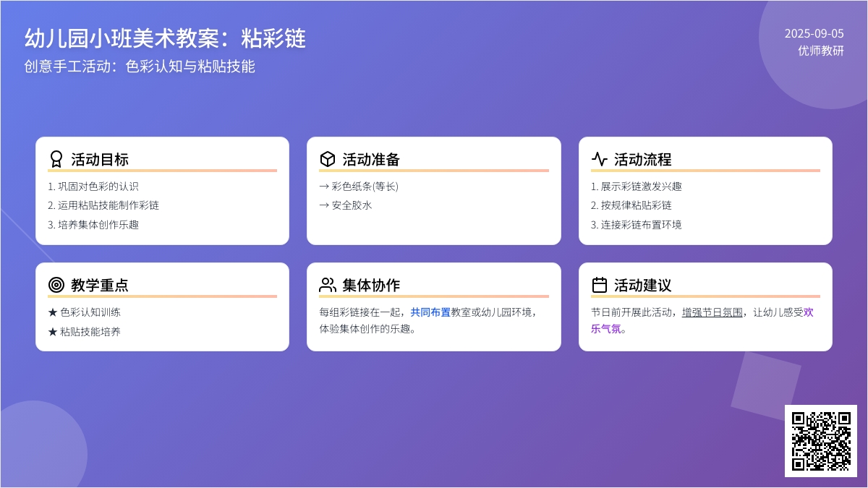The width and height of the screenshot is (868, 488).
Task: Click the heading 活动目标
Action: tap(100, 159)
